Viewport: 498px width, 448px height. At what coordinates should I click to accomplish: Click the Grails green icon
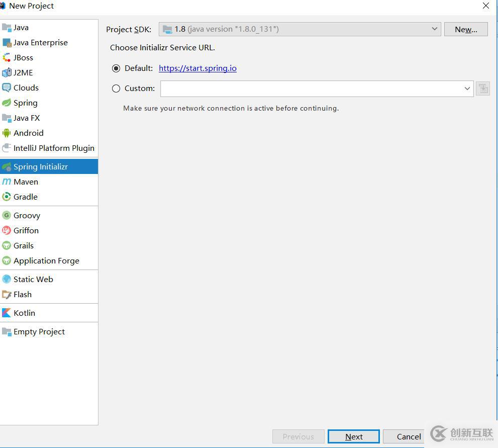point(7,245)
